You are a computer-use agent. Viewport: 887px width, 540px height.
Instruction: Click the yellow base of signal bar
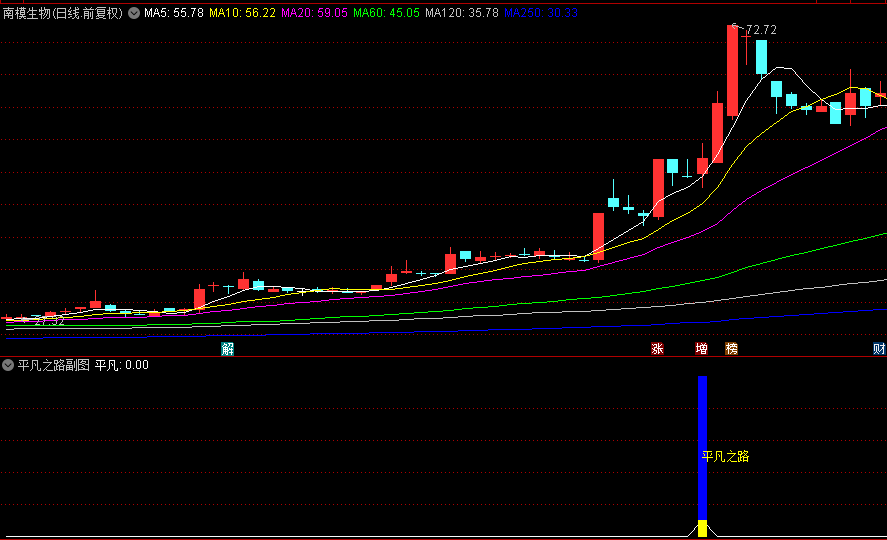tap(703, 528)
